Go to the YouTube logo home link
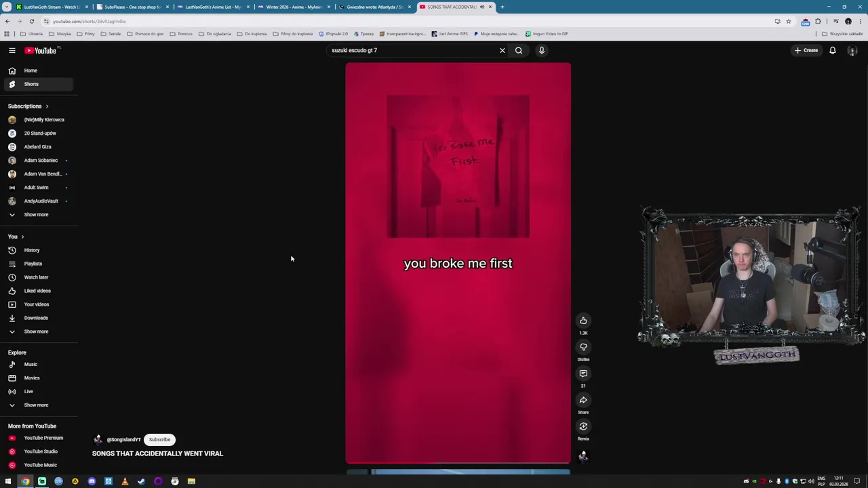This screenshot has width=868, height=488. [x=42, y=50]
